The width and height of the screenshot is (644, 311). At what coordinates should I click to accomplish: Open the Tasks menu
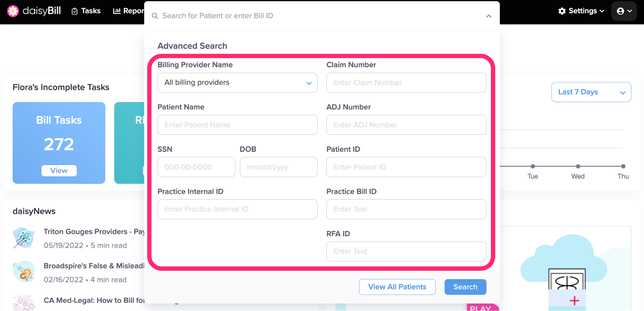[x=86, y=11]
